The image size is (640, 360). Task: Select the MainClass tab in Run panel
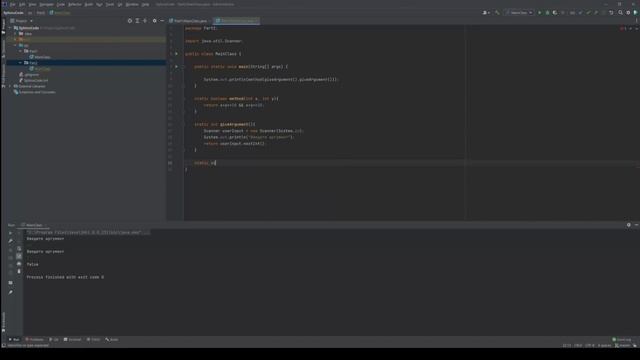tap(33, 225)
